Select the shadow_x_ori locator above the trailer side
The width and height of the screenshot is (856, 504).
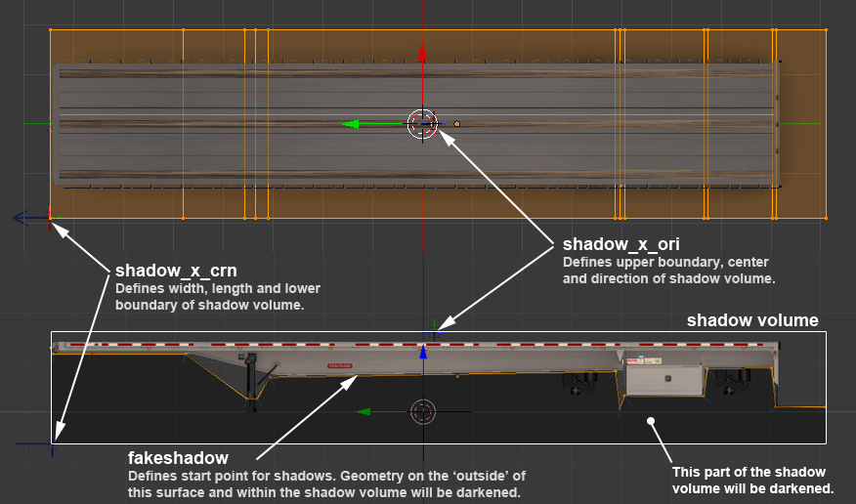[434, 332]
